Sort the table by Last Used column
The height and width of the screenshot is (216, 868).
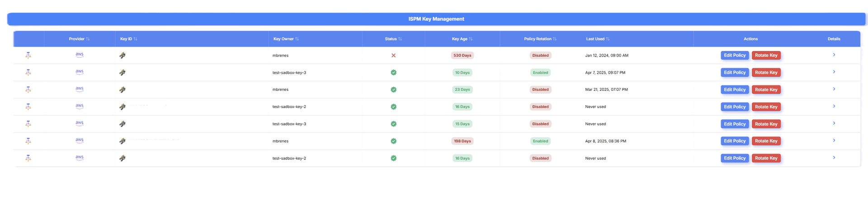(598, 39)
